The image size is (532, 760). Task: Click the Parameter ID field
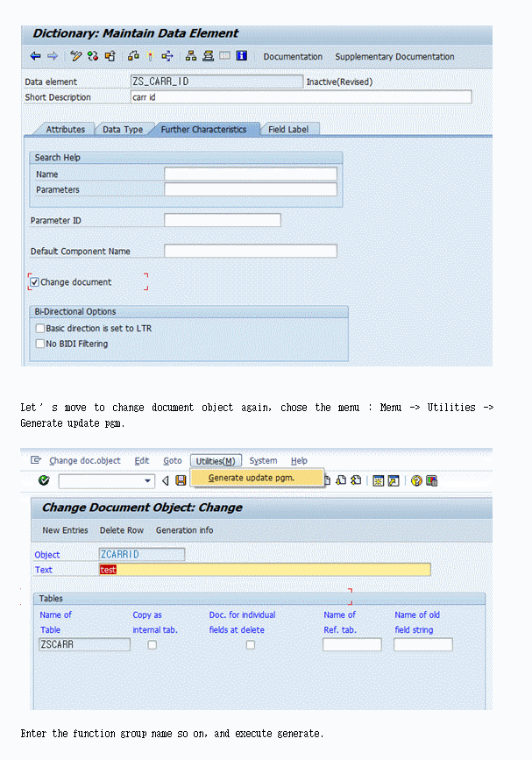pyautogui.click(x=223, y=220)
